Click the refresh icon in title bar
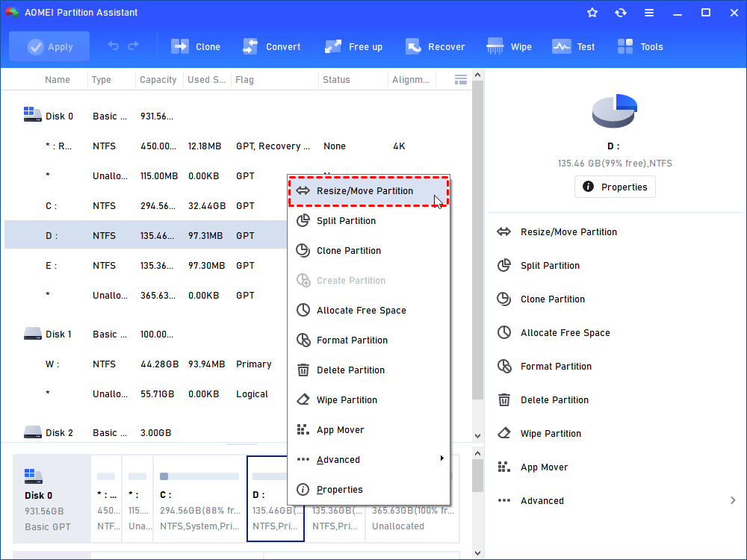747x560 pixels. pos(620,13)
